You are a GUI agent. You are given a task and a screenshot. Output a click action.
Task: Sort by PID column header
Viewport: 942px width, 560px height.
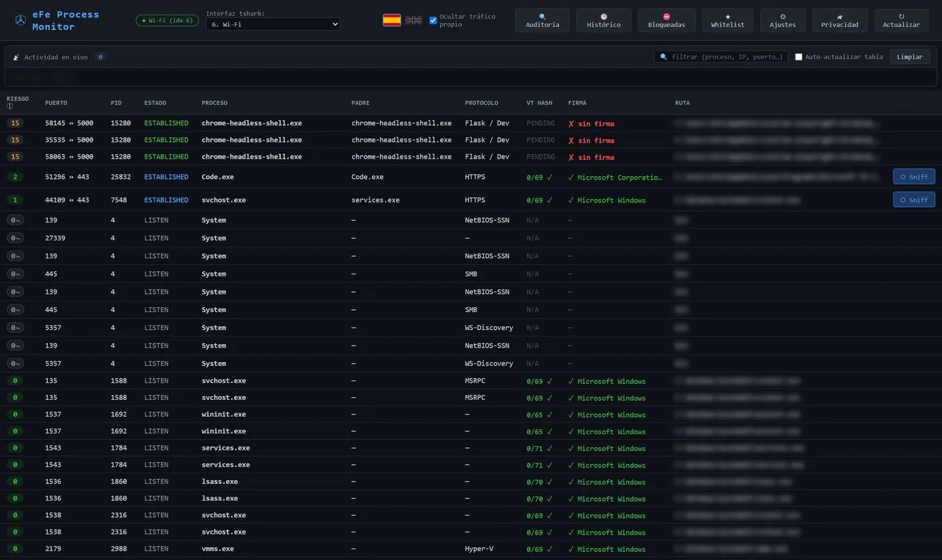click(x=116, y=103)
